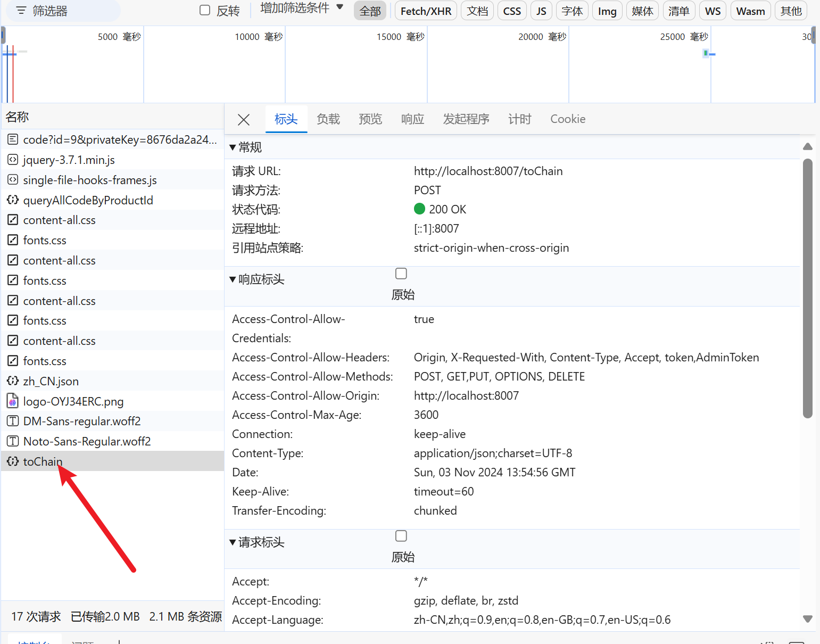Click script icon next to jquery-3.7.1.min.js
The width and height of the screenshot is (820, 644).
pos(13,160)
